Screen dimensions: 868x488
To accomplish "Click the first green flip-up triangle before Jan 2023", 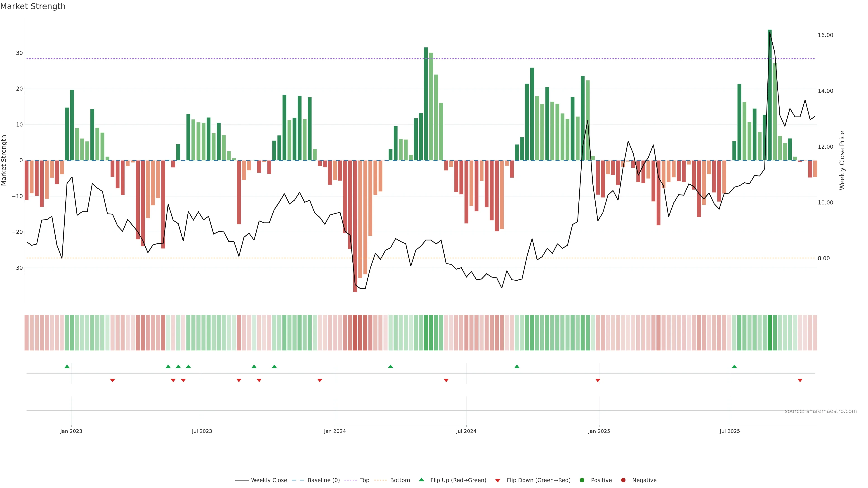I will tap(67, 366).
